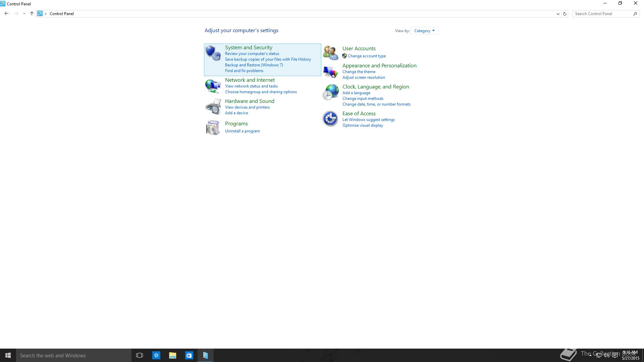Open Clock, Language, and Region heading
The image size is (644, 362).
point(376,87)
